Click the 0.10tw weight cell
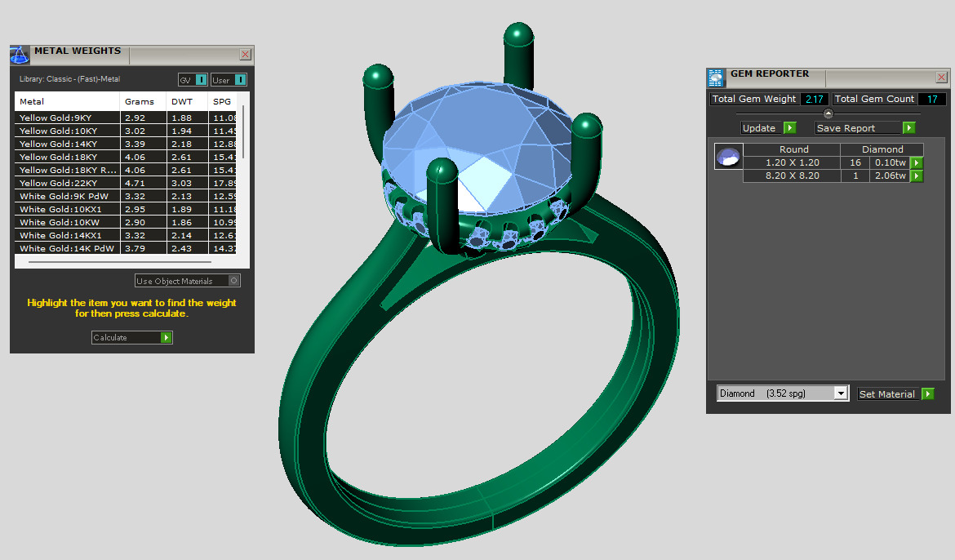This screenshot has height=560, width=955. [890, 162]
